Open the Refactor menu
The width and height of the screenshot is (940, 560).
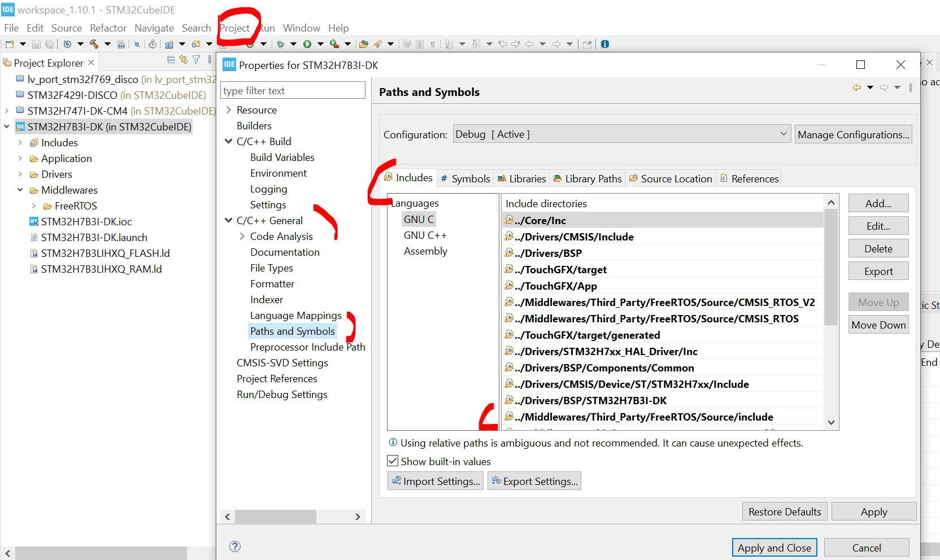click(108, 28)
